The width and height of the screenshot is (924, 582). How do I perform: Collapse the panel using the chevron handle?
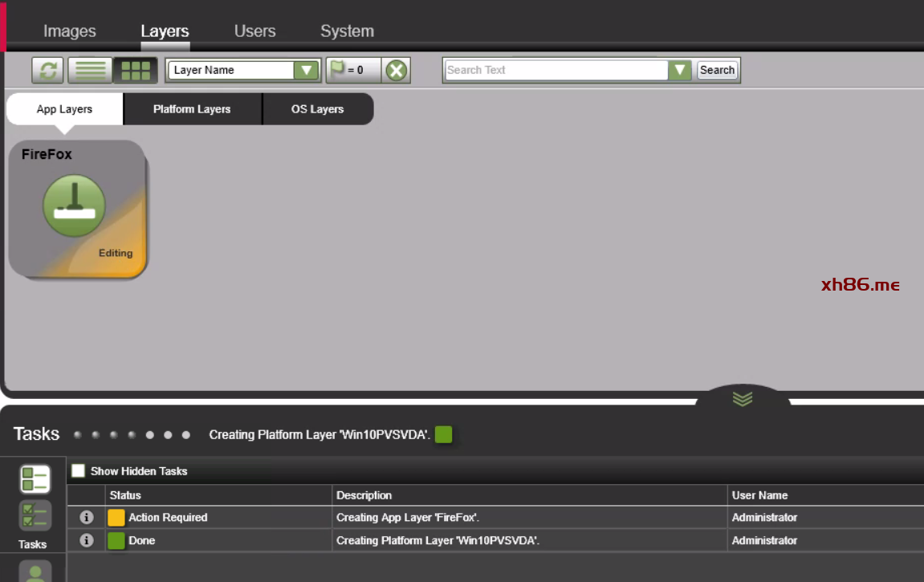click(x=743, y=399)
